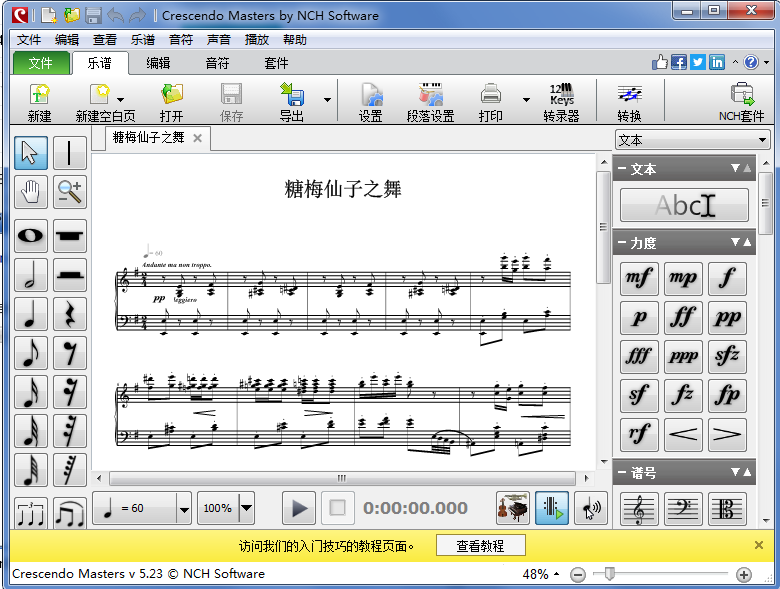Insert the bass clef

click(683, 508)
